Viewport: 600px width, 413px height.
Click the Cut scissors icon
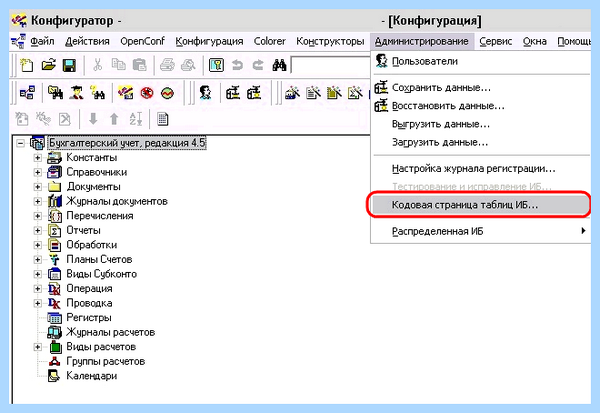(98, 65)
